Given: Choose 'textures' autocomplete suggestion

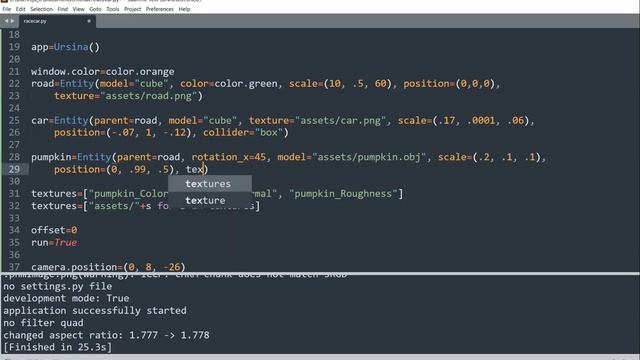Looking at the screenshot, I should point(210,184).
